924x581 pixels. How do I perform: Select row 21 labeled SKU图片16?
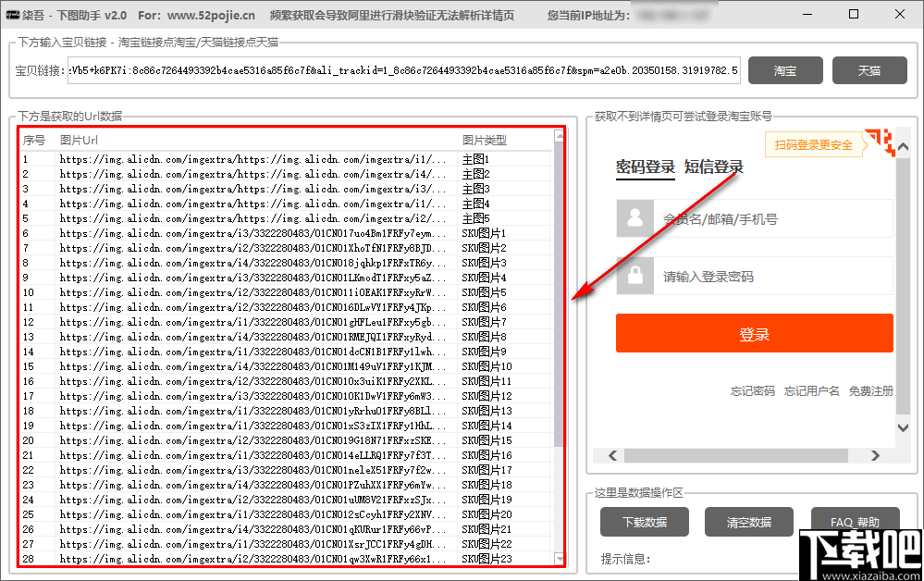pyautogui.click(x=287, y=455)
